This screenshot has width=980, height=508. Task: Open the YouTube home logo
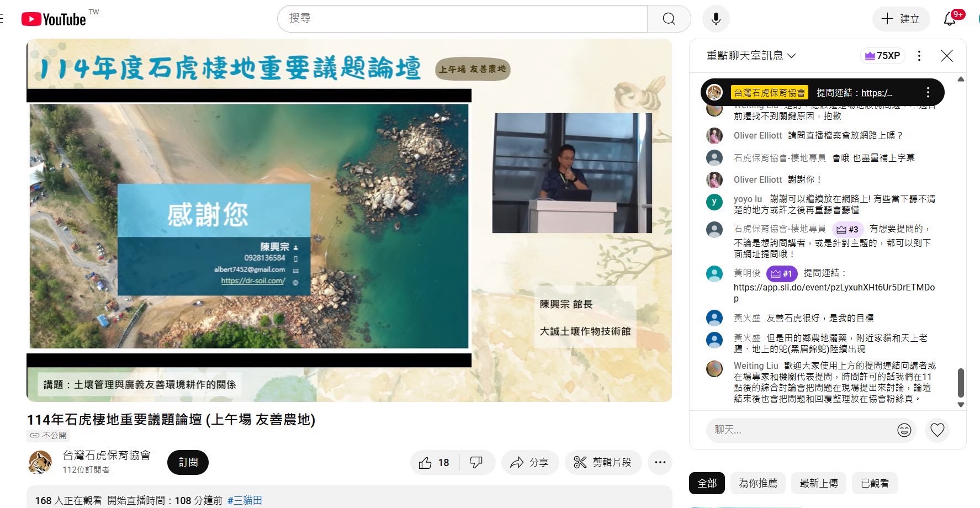tap(54, 19)
